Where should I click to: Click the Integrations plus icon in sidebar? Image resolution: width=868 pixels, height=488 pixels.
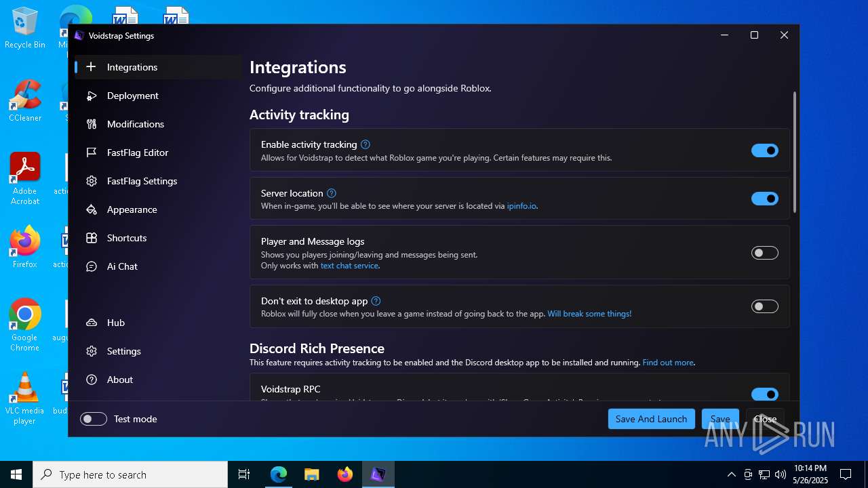[91, 67]
